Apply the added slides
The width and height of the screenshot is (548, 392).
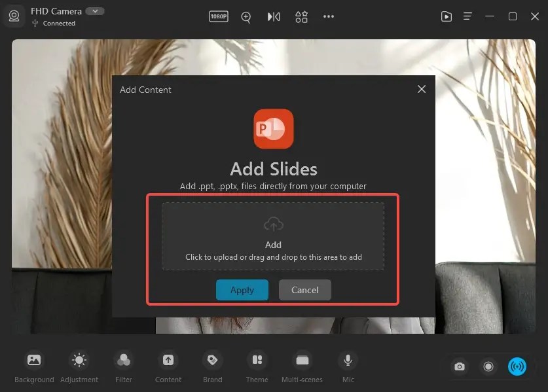(242, 290)
